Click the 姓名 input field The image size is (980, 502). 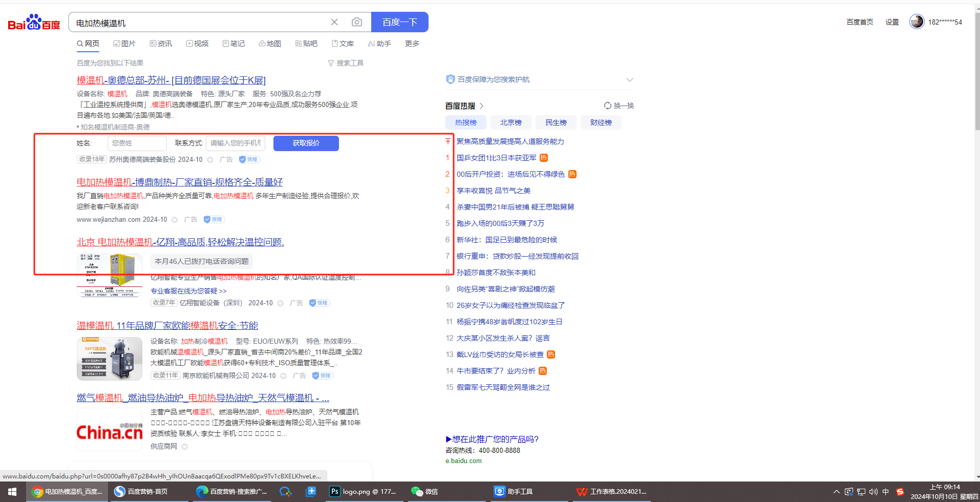pyautogui.click(x=137, y=143)
